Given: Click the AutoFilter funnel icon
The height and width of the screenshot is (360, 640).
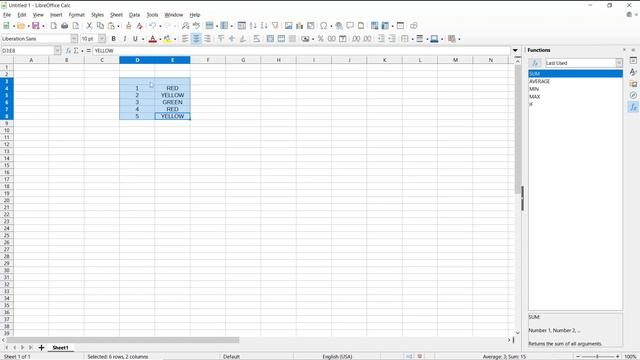Looking at the screenshot, I should [275, 26].
